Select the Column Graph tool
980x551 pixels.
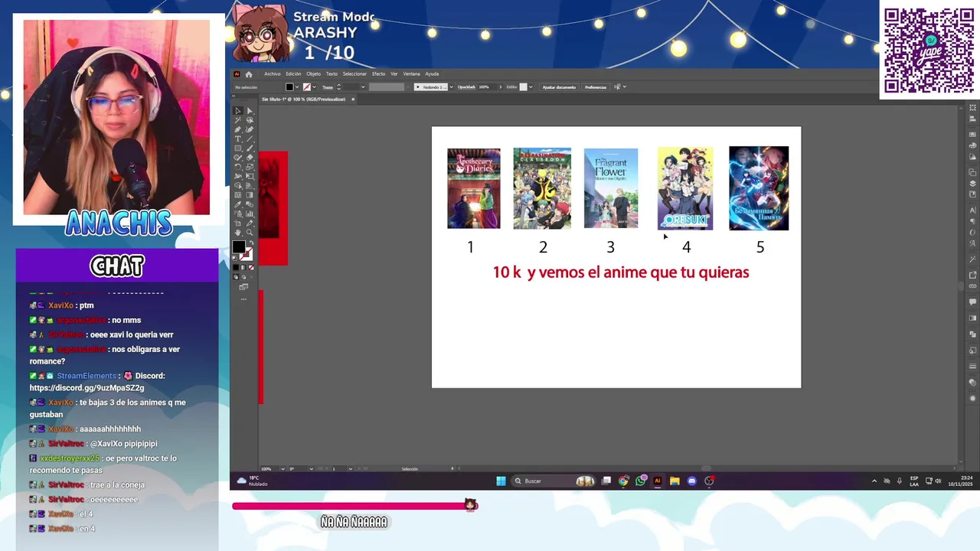(250, 214)
